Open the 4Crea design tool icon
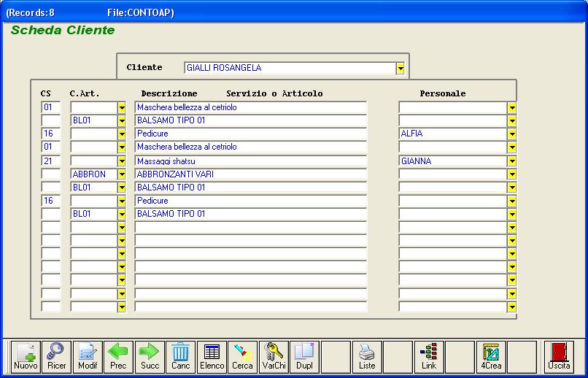 (x=491, y=357)
